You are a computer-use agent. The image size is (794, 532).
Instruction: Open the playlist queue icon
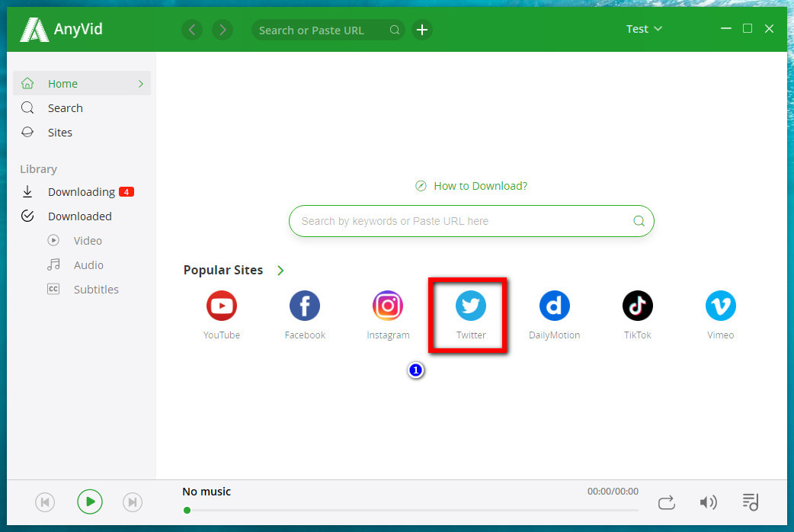[x=750, y=502]
